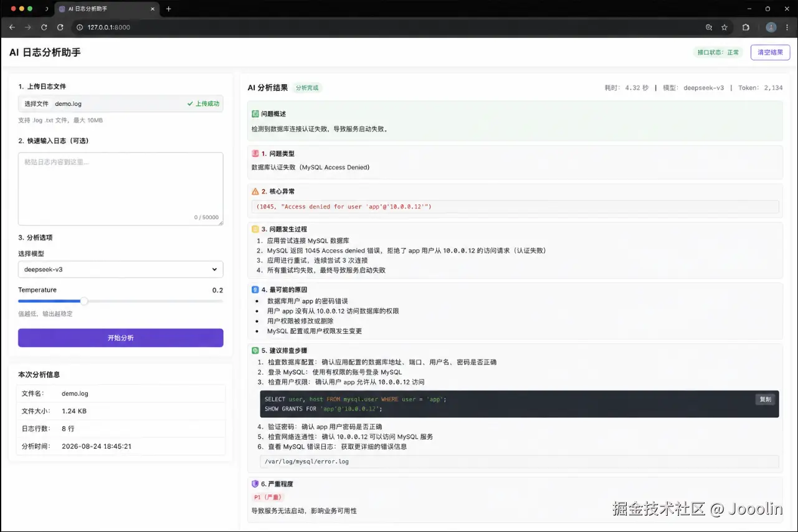Click the browser back arrow

(x=12, y=27)
